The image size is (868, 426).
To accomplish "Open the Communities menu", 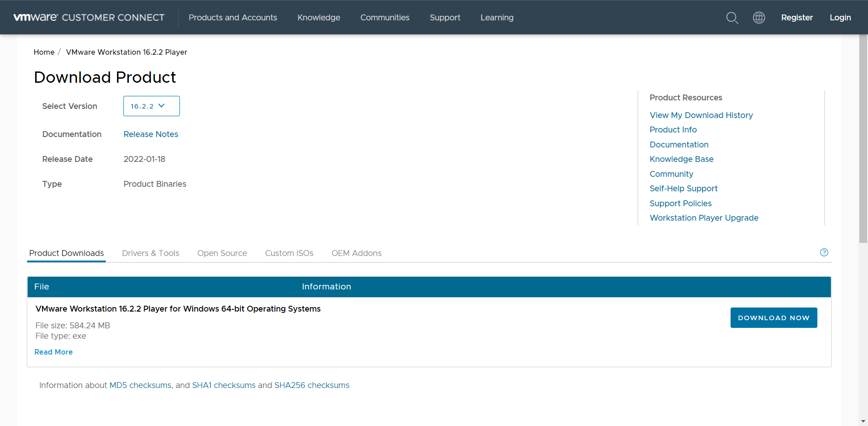I will [385, 18].
